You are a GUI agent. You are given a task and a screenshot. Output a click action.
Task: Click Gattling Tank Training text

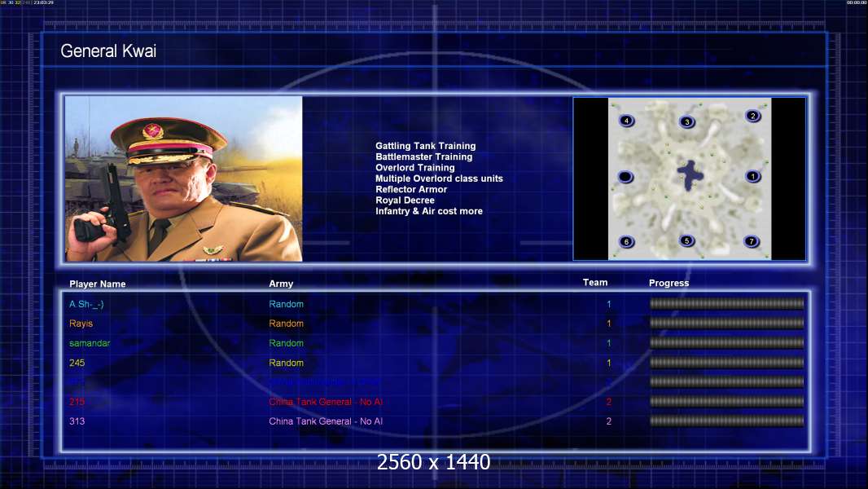[x=426, y=146]
